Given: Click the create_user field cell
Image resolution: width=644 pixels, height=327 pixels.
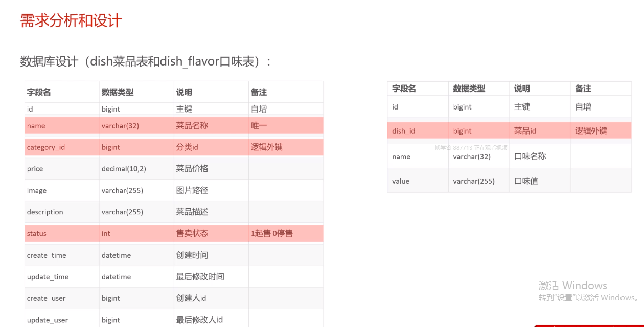Looking at the screenshot, I should point(46,298).
